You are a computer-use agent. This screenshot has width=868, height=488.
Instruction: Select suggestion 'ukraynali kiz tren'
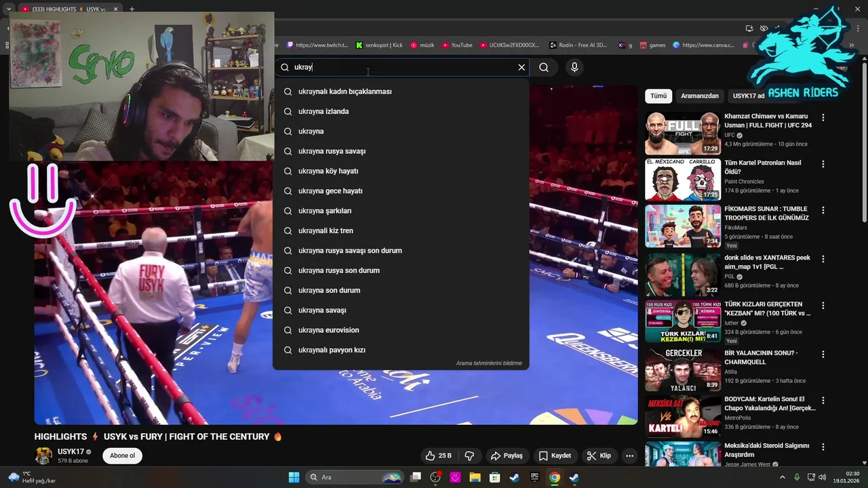tap(401, 230)
